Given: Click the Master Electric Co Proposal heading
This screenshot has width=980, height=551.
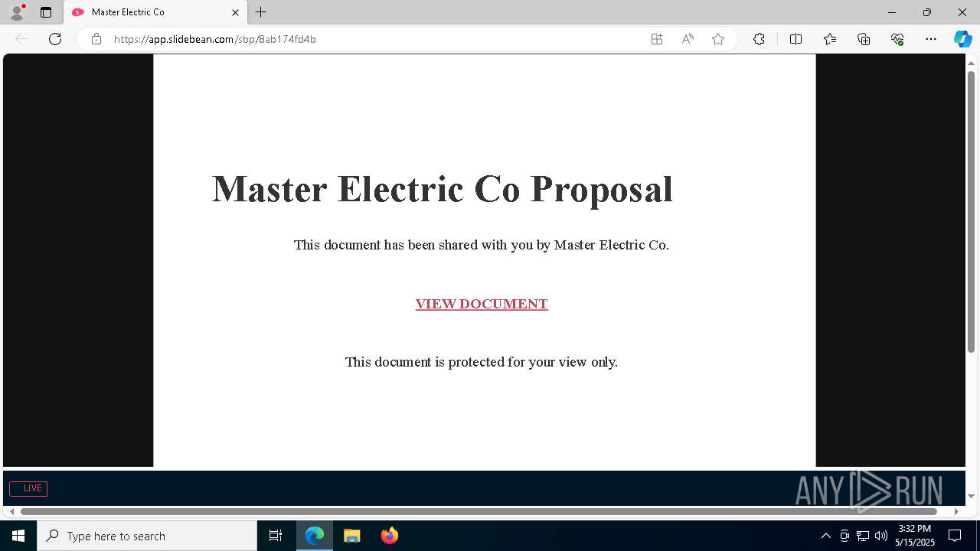Looking at the screenshot, I should tap(443, 189).
